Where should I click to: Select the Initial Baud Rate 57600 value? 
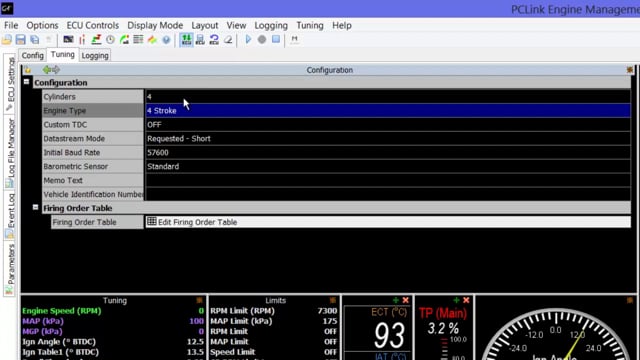pos(388,152)
